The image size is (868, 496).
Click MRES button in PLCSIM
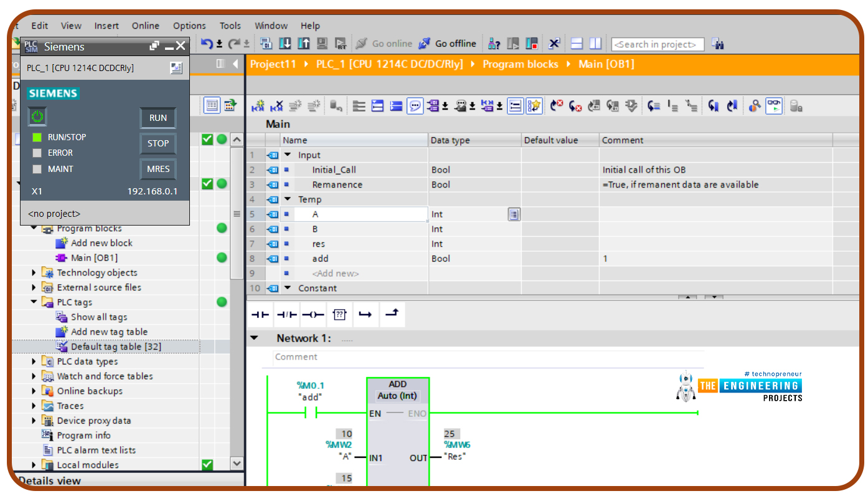[x=158, y=169]
